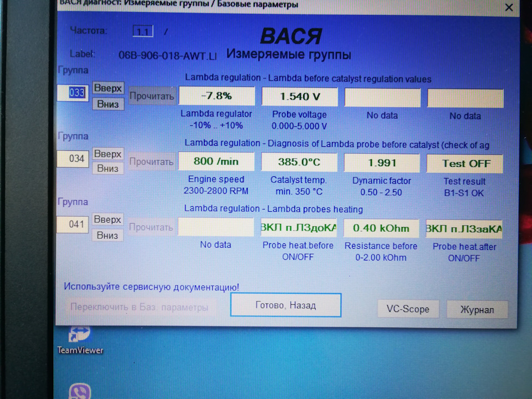Open the Журнал log

click(477, 310)
